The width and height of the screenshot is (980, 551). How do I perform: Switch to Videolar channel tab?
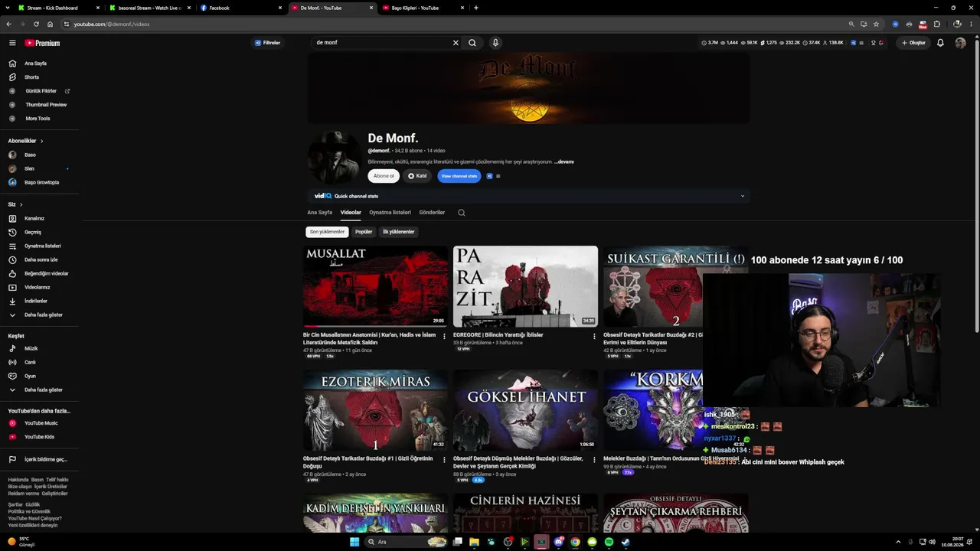[351, 213]
